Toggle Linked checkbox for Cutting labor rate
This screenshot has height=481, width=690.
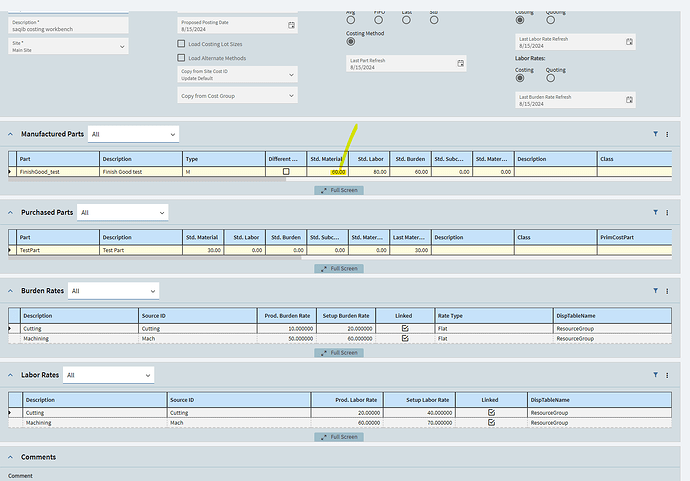(491, 412)
